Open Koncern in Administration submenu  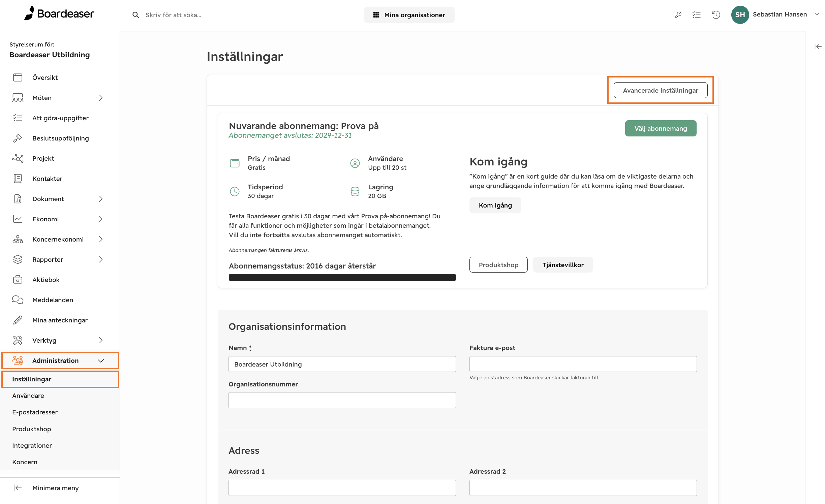pos(25,462)
